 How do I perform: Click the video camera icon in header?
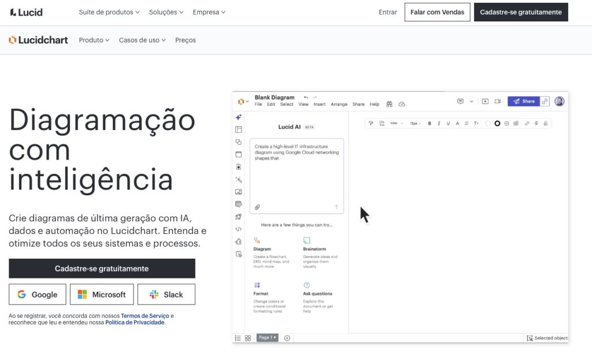pyautogui.click(x=498, y=101)
